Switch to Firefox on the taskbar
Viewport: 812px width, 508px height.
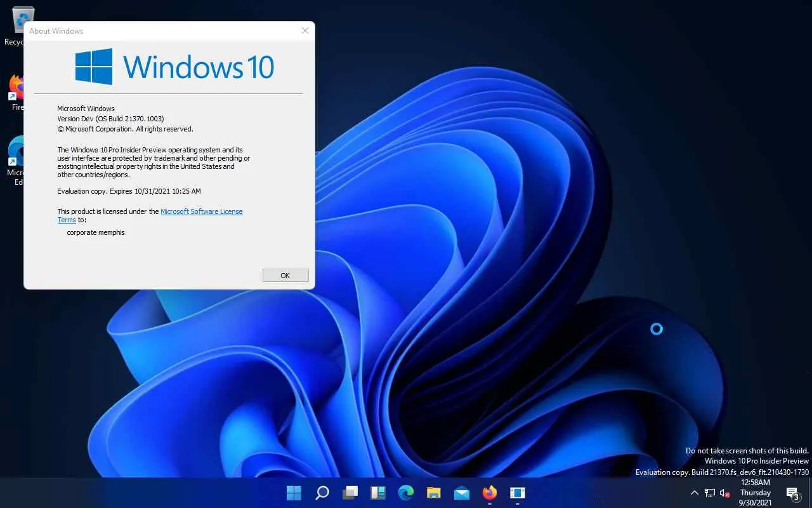(x=490, y=493)
